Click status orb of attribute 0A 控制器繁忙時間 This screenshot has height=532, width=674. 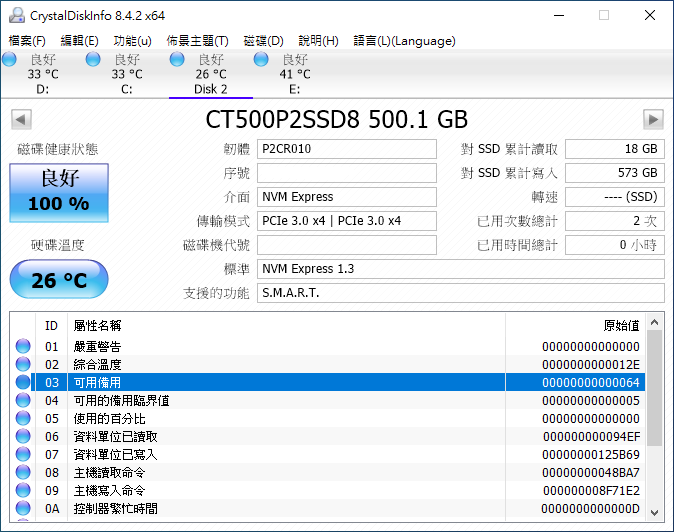(x=23, y=509)
